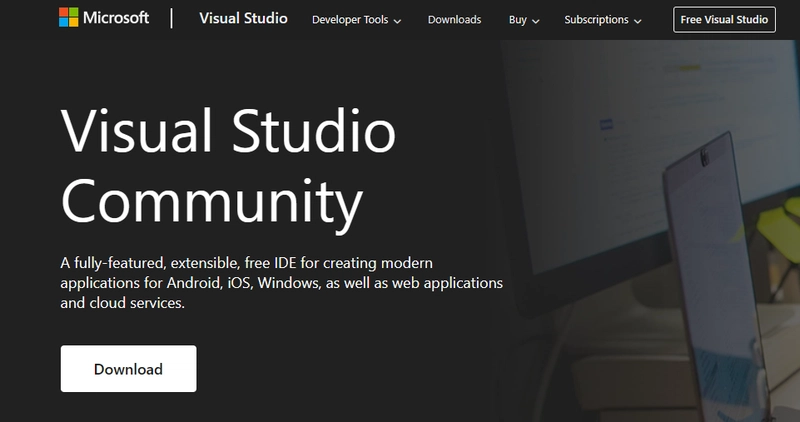Click the Free Visual Studio button
The width and height of the screenshot is (800, 422).
[x=724, y=19]
